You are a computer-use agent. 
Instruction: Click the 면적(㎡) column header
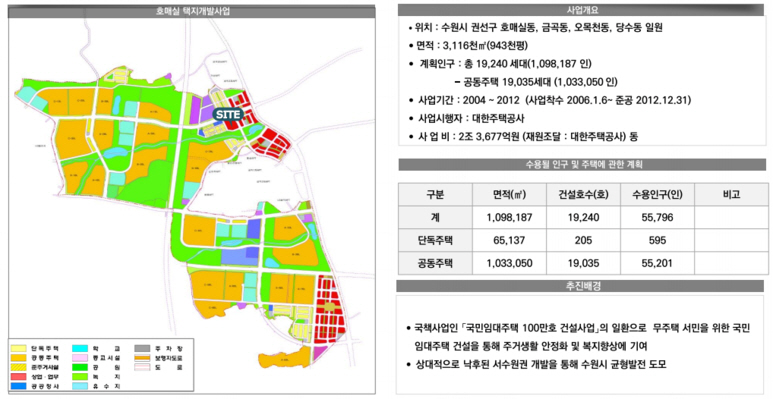point(509,194)
